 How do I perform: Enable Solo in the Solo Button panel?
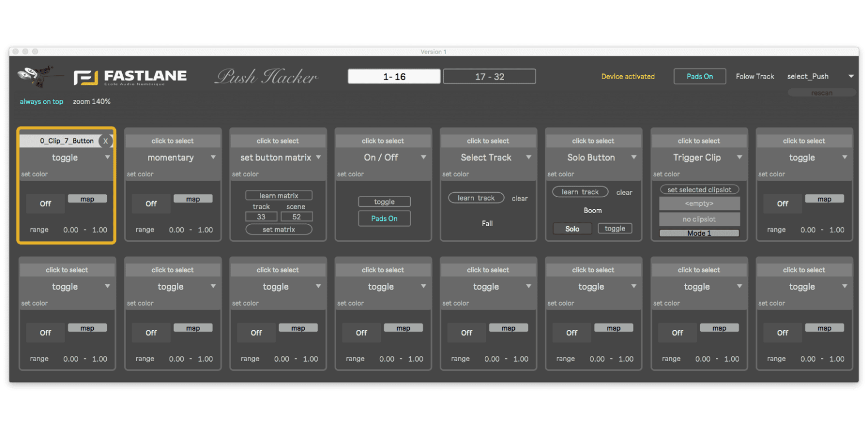point(572,228)
